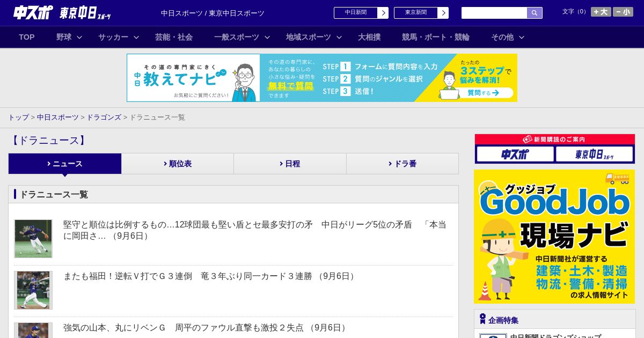Screen dimensions: 644x338
Task: Go to TOP in navigation bar
Action: pos(27,37)
